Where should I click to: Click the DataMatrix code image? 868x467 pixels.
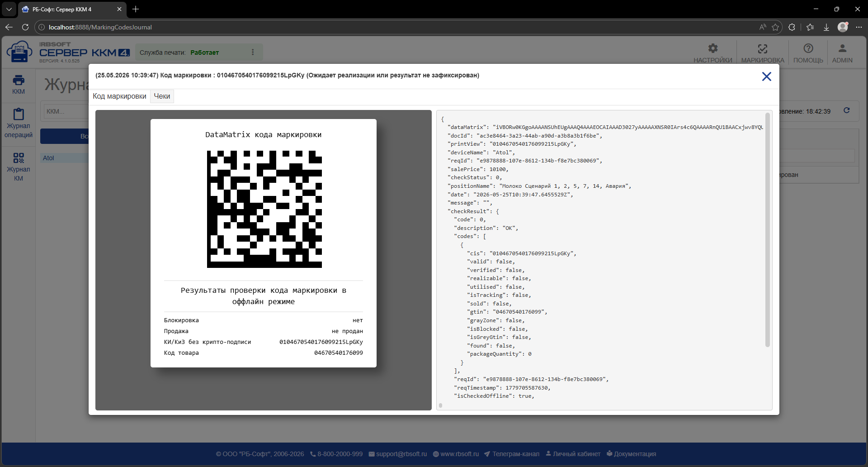pos(264,209)
